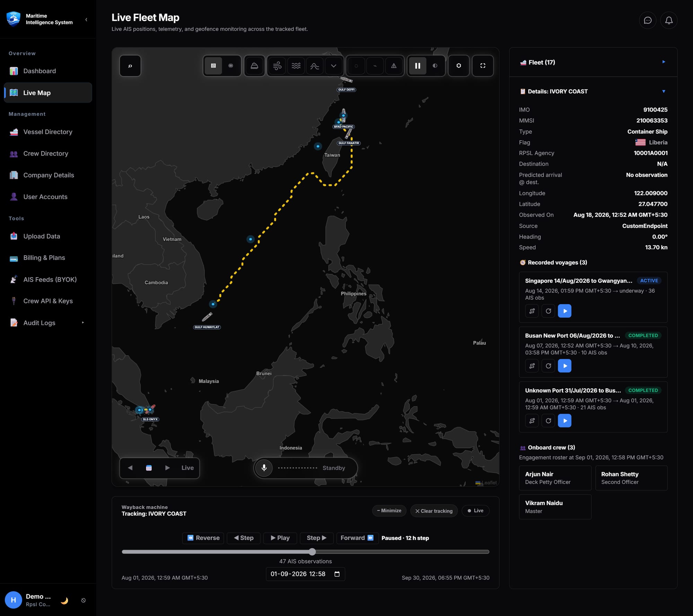Screen dimensions: 693x616
Task: Show route of Singapore voyage
Action: click(532, 311)
